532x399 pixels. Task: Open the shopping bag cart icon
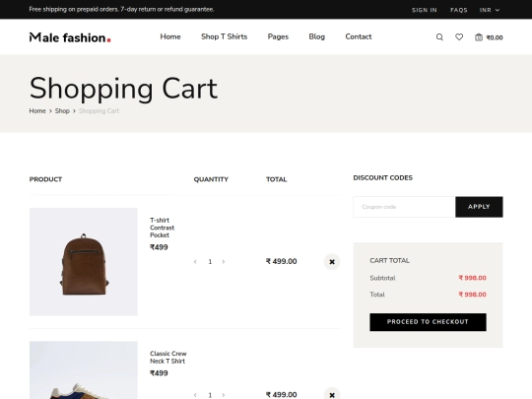coord(479,37)
